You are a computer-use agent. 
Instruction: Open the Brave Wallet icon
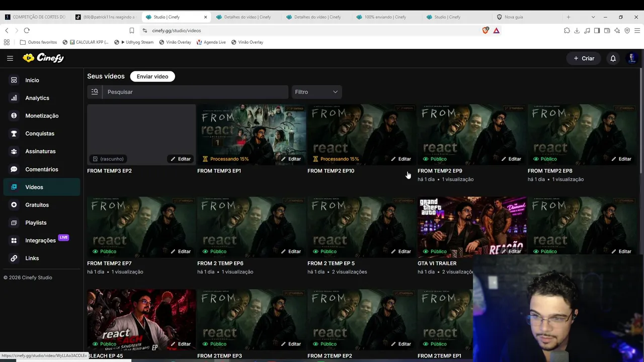[607, 31]
